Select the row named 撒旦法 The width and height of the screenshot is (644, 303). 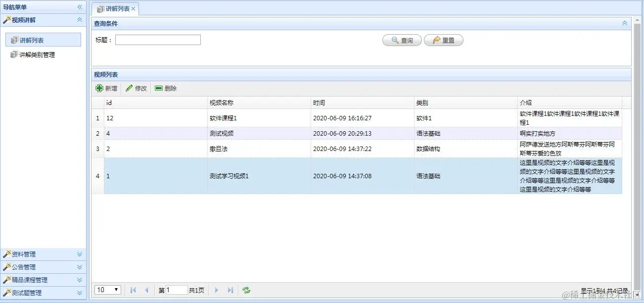pyautogui.click(x=357, y=149)
